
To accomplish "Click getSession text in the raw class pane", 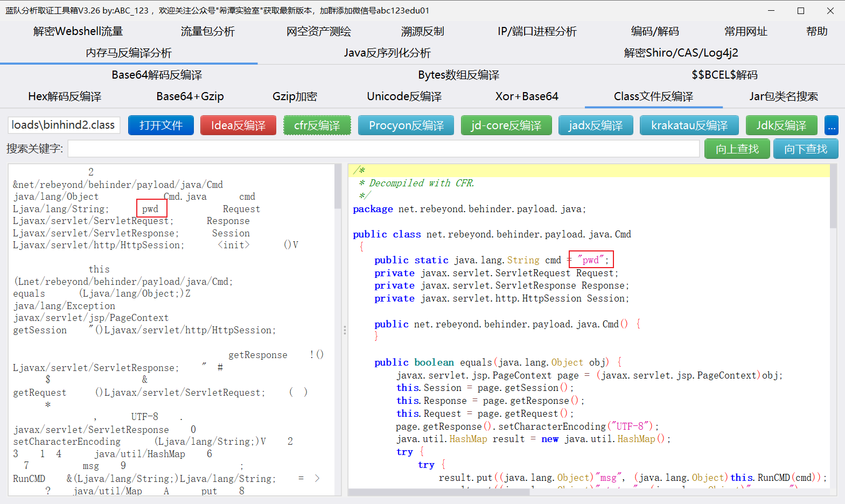I will [40, 330].
